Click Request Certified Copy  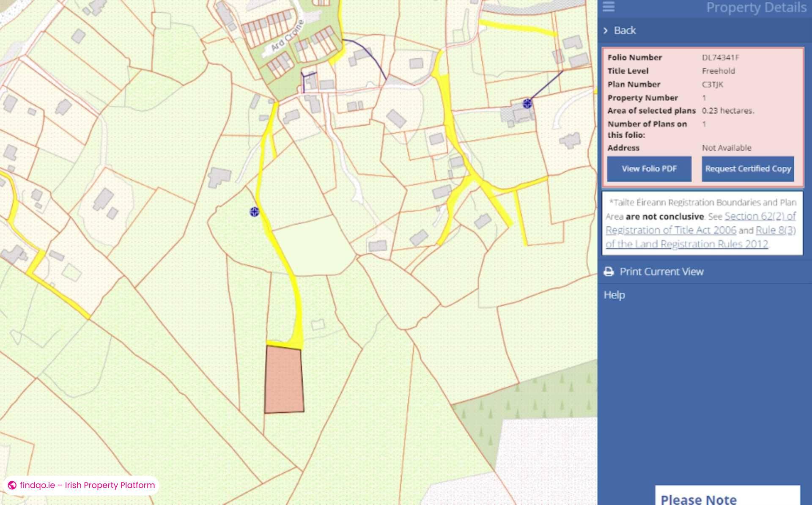748,168
